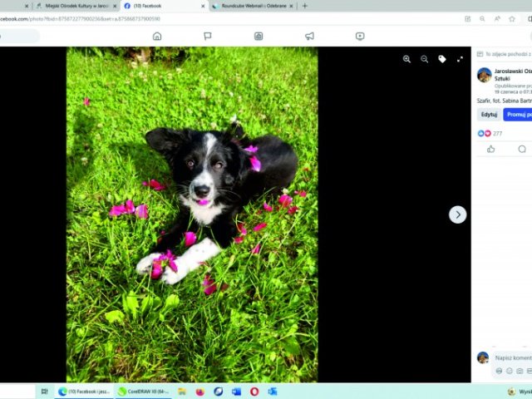This screenshot has width=532, height=399.
Task: Open the Jarosławski Ośrodek page name link
Action: 513,75
